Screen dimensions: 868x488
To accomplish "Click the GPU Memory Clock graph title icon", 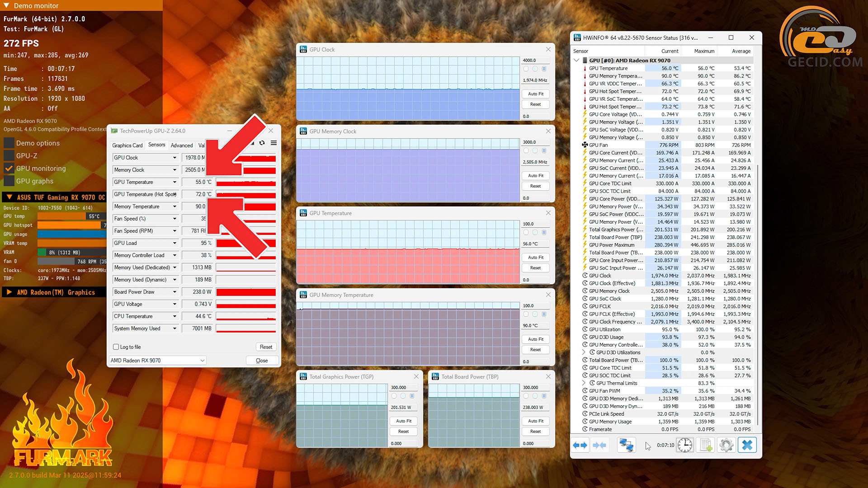I will pos(303,131).
